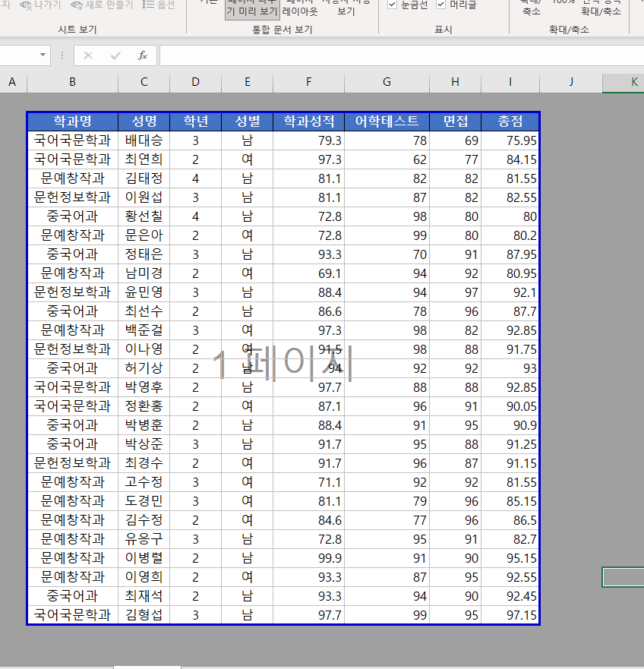
Task: Select 페이지 나누기 미리 보기 view
Action: [x=251, y=8]
